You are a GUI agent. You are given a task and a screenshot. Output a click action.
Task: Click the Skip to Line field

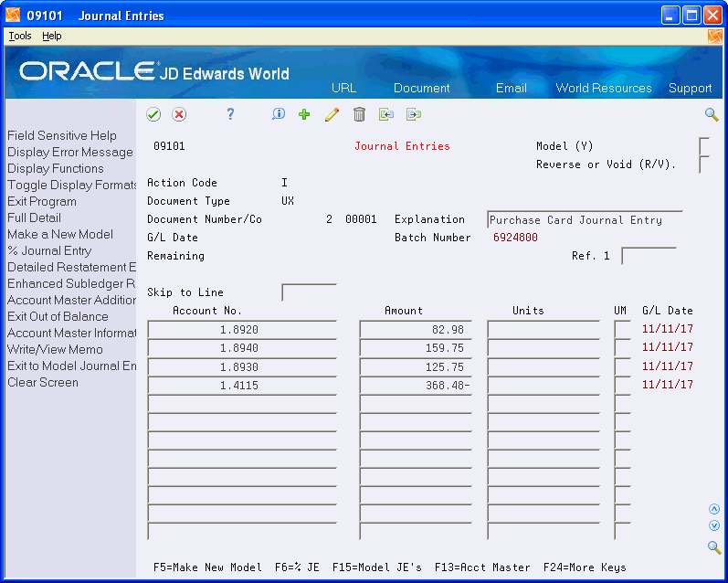310,292
